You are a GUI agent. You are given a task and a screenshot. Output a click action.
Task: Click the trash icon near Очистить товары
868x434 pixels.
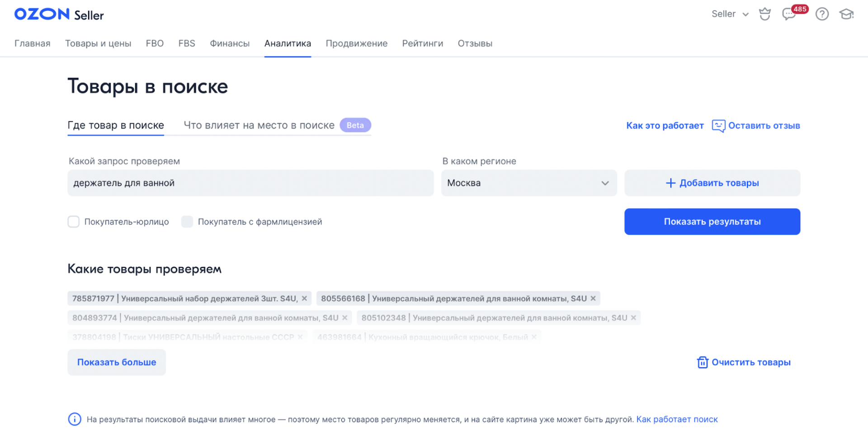click(x=702, y=362)
